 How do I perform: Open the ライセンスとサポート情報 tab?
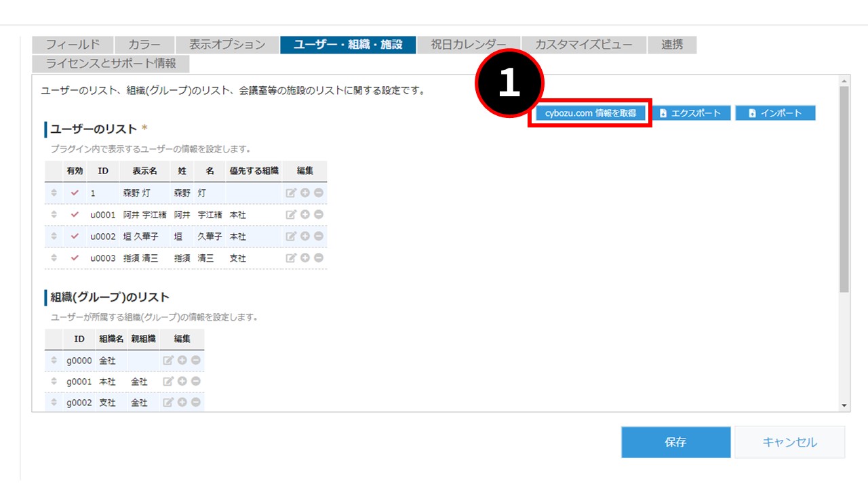pos(111,64)
